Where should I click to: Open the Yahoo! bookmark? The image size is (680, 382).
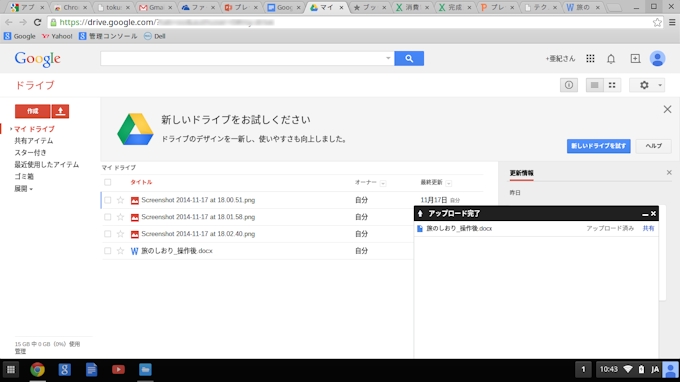coord(57,36)
